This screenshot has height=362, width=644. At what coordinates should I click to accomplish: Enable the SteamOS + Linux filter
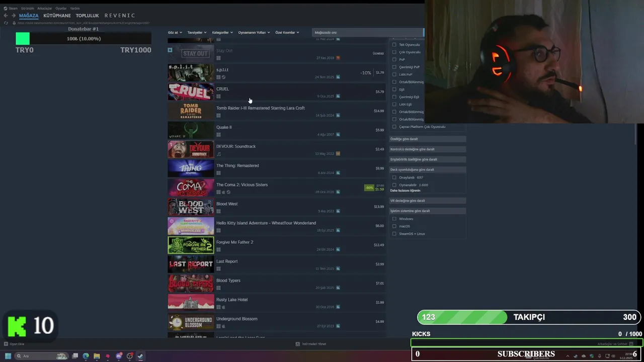(394, 234)
